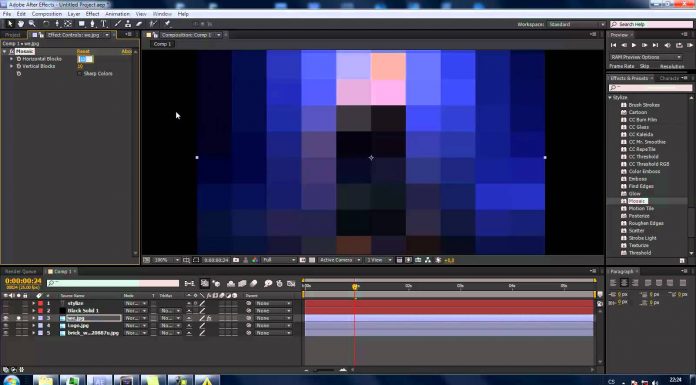Screen dimensions: 696x385
Task: Open the Full resolution dropdown
Action: 279,260
